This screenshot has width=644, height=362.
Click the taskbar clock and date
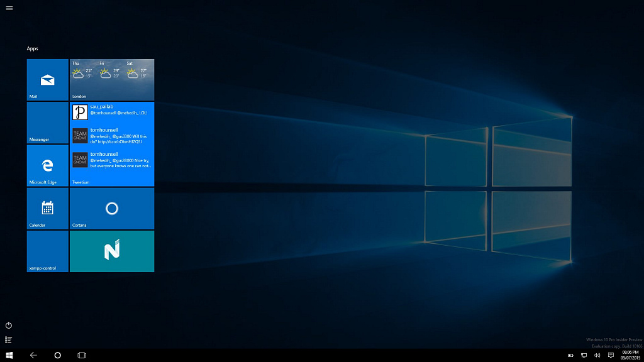(x=630, y=356)
